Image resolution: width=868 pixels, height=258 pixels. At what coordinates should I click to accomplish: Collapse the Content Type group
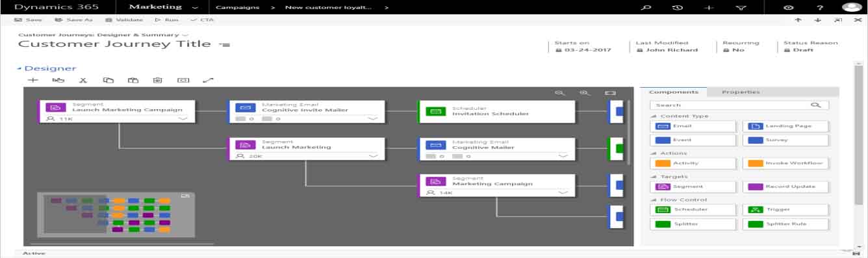pyautogui.click(x=653, y=116)
